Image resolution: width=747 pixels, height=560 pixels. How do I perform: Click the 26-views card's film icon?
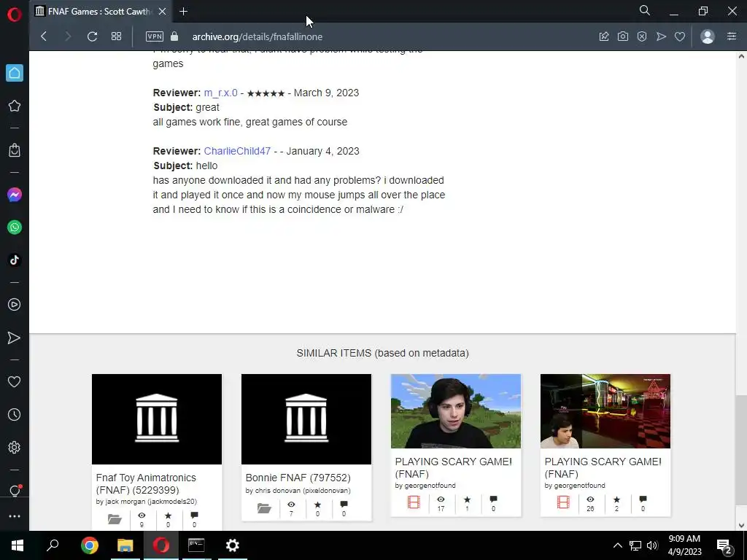(x=563, y=502)
